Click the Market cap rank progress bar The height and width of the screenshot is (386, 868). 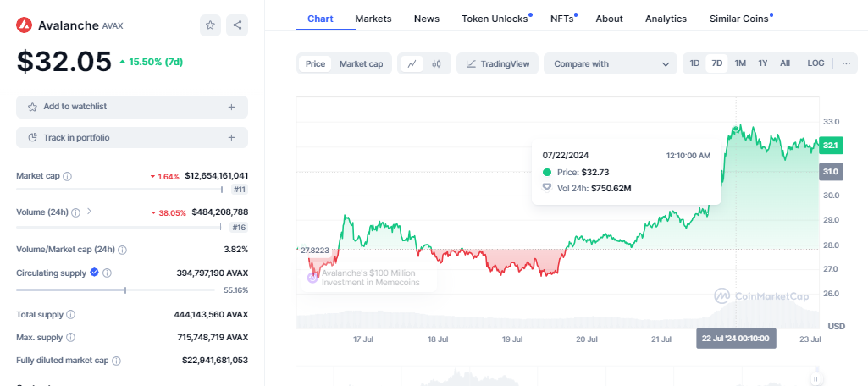[x=119, y=190]
